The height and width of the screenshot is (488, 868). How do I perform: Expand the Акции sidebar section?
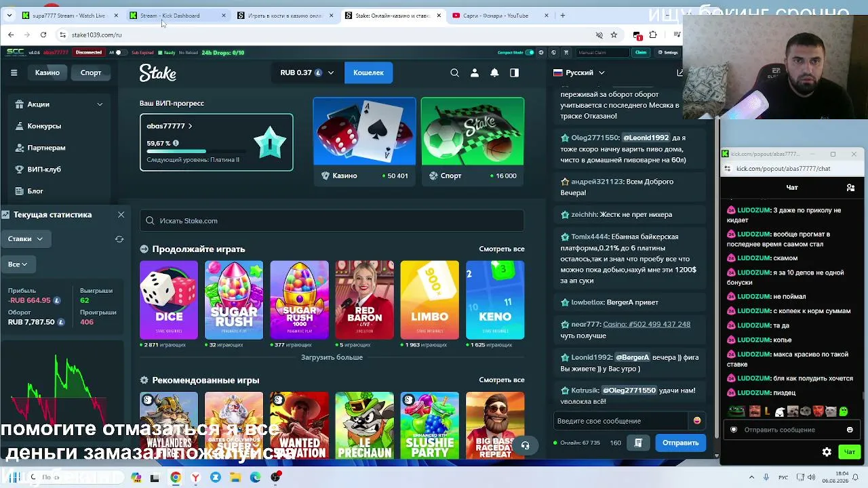point(60,104)
